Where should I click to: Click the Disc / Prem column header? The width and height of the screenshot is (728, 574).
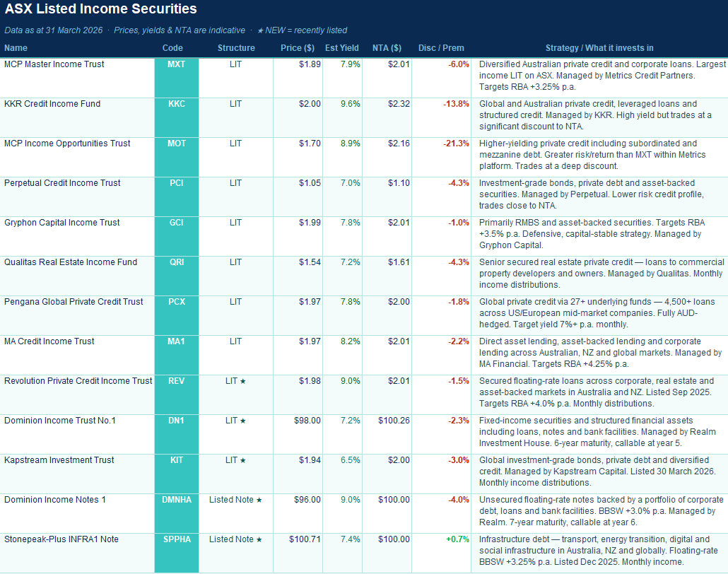tap(441, 48)
